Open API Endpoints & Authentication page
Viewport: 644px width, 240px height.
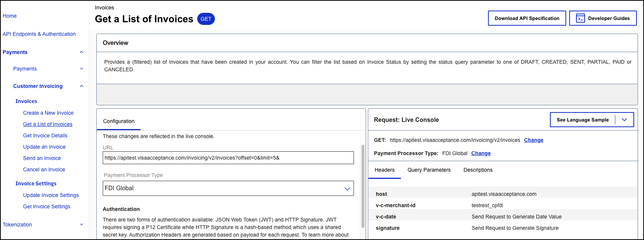pyautogui.click(x=39, y=34)
